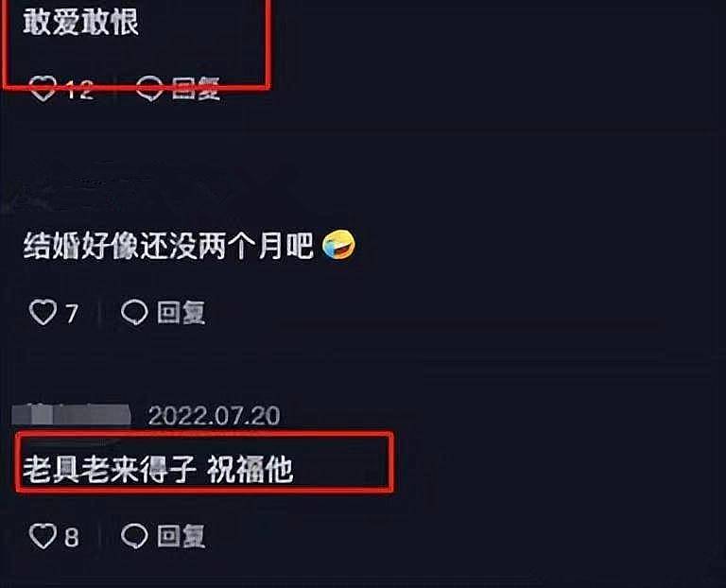Tap the like count 8
The height and width of the screenshot is (588, 726).
point(71,538)
